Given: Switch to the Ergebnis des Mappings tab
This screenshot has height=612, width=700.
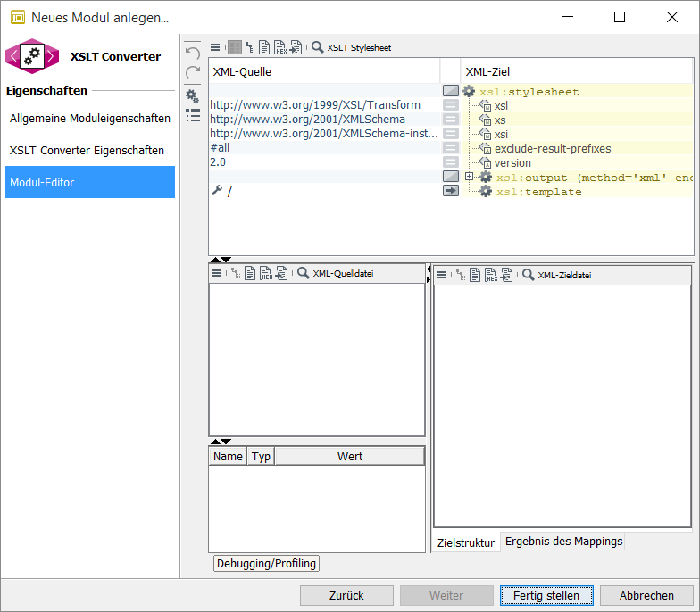Looking at the screenshot, I should [x=563, y=542].
